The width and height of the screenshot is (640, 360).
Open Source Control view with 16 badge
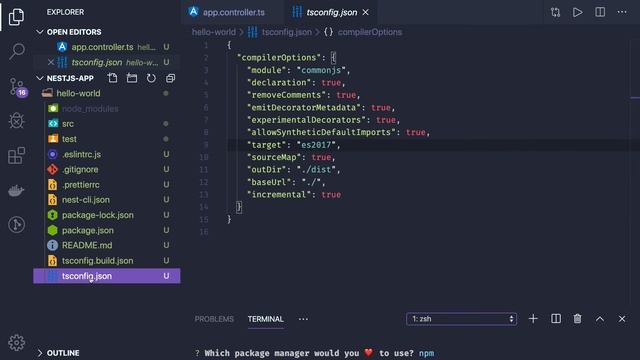tap(17, 87)
